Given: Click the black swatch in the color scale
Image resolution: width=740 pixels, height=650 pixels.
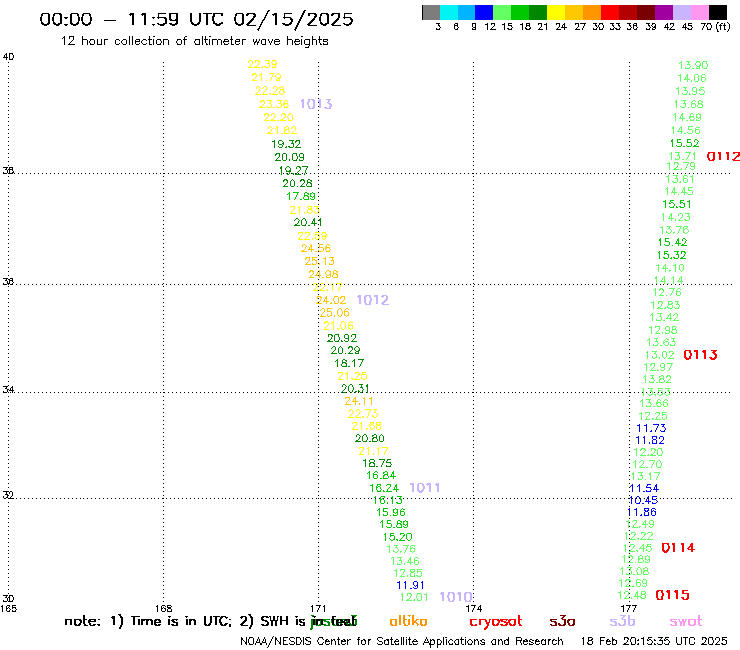Looking at the screenshot, I should point(717,13).
